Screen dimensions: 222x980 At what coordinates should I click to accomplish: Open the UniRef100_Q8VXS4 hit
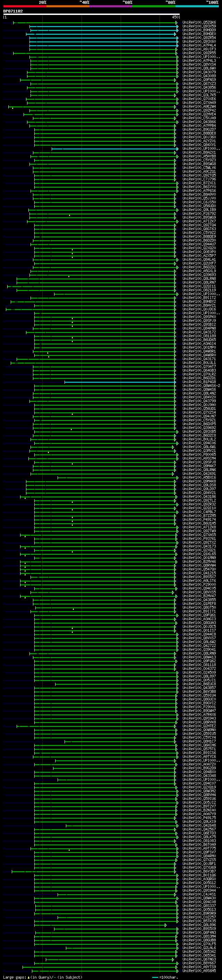pos(199,64)
